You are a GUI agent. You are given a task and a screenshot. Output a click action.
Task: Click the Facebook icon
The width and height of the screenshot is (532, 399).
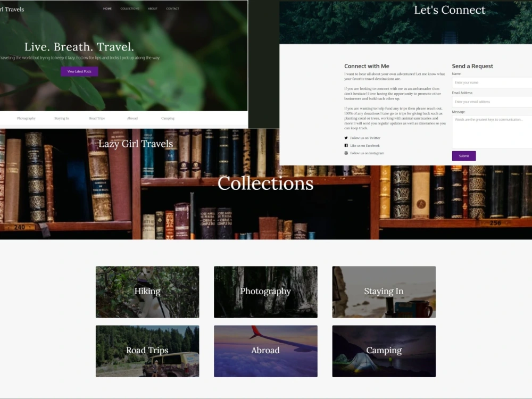346,145
